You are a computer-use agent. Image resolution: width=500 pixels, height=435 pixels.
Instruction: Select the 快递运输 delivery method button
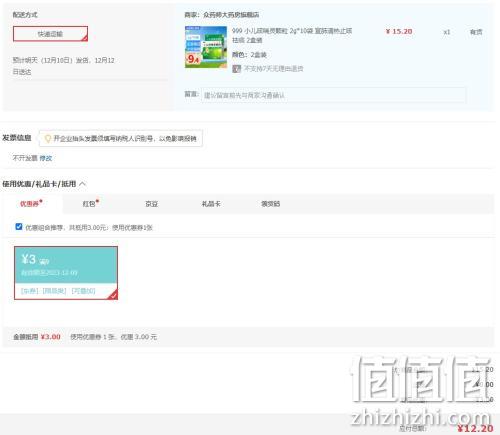tap(50, 34)
